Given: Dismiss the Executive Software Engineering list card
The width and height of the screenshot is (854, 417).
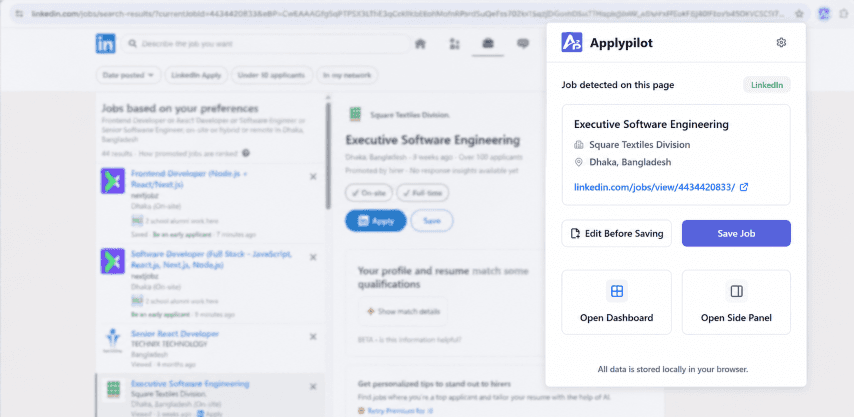Looking at the screenshot, I should click(x=313, y=387).
